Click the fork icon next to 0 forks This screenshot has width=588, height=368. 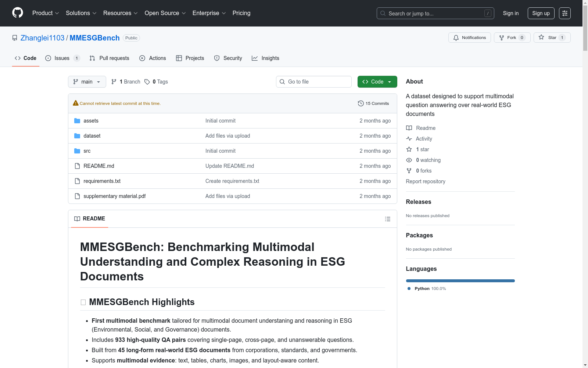[409, 171]
